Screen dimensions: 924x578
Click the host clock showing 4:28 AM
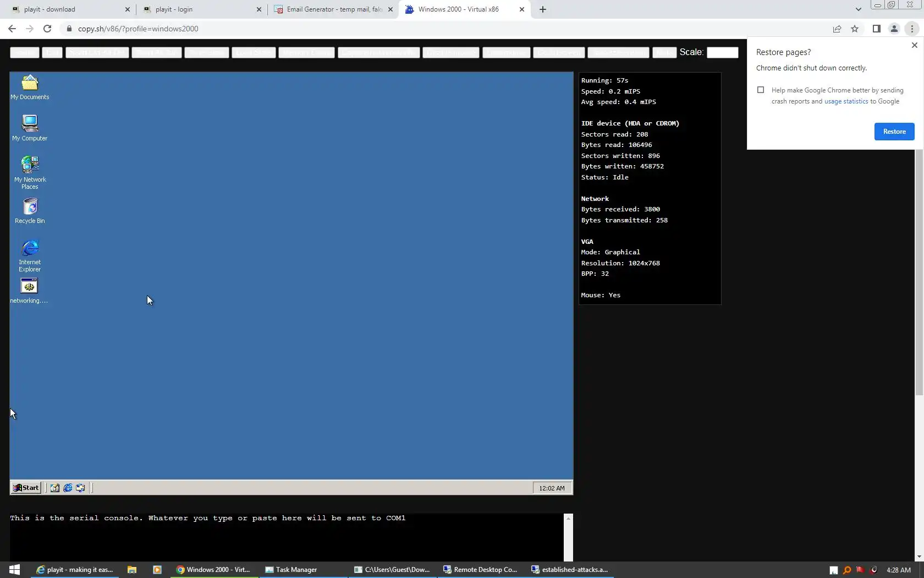coord(899,570)
